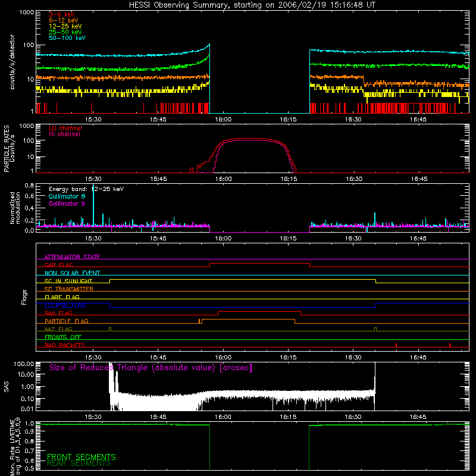This screenshot has width=476, height=476.
Task: Click the ATTENUATOR STATE flag label
Action: click(72, 257)
